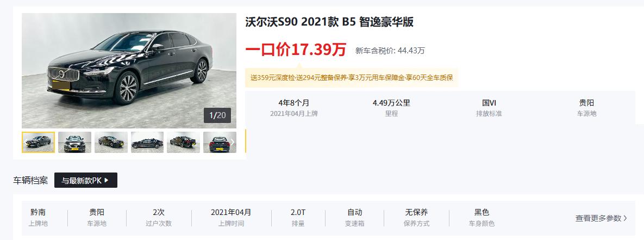Click the 2次 过户次数 parameter

point(159,218)
